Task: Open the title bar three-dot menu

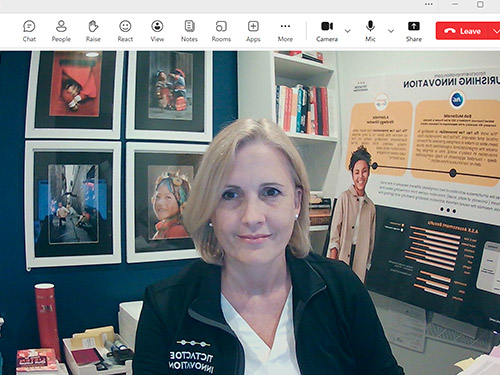Action: coord(429,4)
